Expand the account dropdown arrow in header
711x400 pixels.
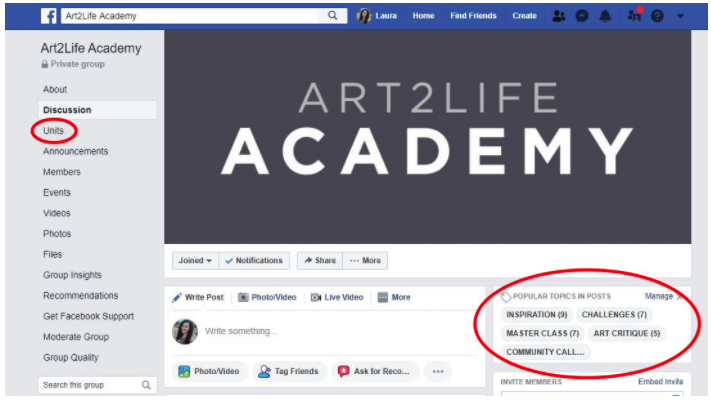[x=680, y=16]
